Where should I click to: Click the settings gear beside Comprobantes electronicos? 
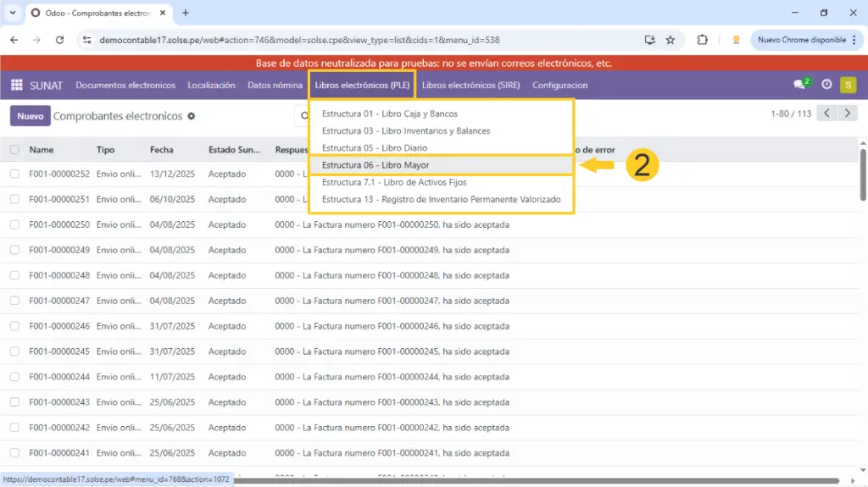[192, 116]
